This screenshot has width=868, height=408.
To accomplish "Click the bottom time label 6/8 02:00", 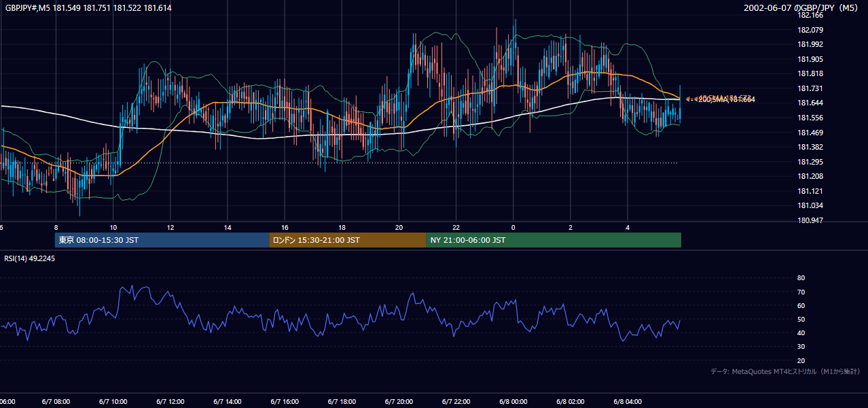I will coord(571,402).
